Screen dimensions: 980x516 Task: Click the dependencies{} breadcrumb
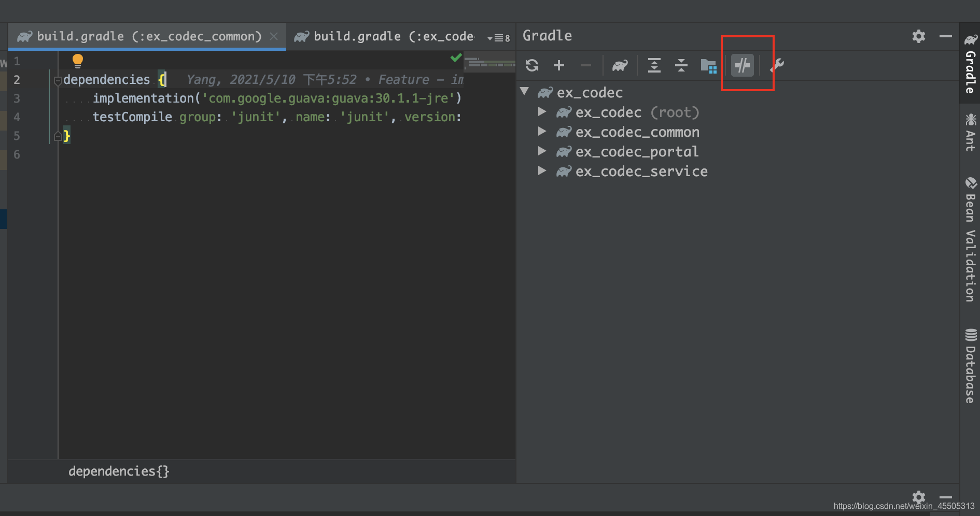click(119, 471)
